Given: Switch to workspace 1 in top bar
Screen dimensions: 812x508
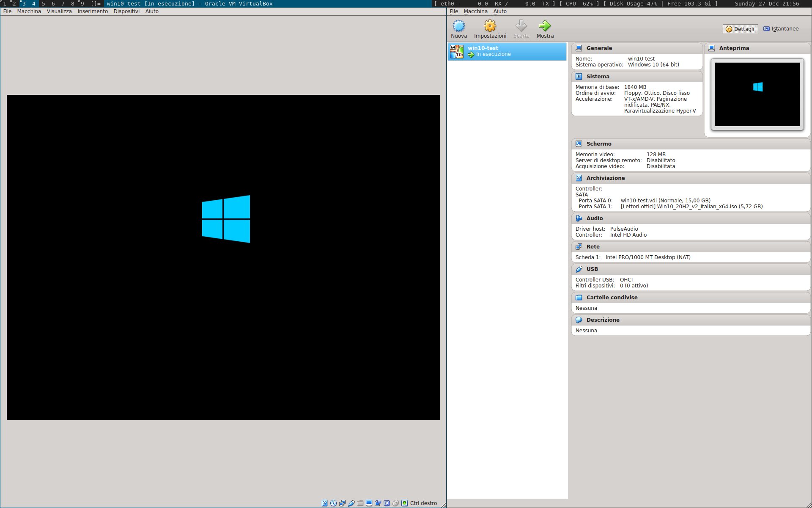Looking at the screenshot, I should tap(5, 3).
